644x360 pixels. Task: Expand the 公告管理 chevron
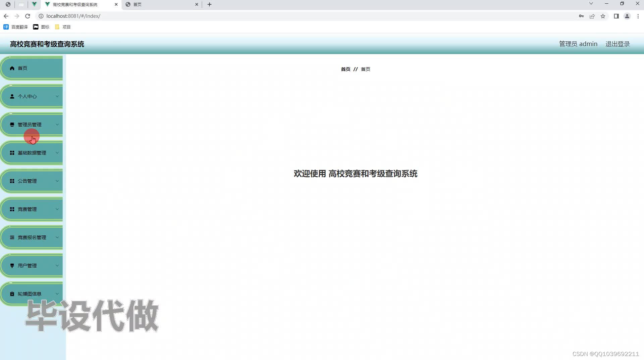point(57,181)
